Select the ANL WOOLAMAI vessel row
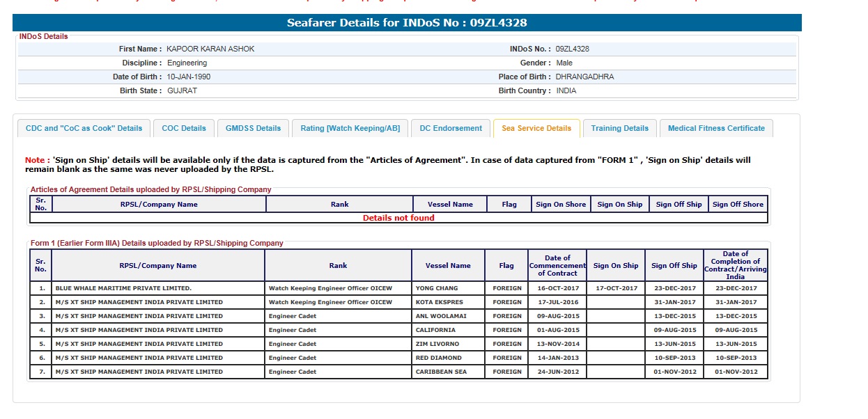868x419 pixels. (440, 316)
